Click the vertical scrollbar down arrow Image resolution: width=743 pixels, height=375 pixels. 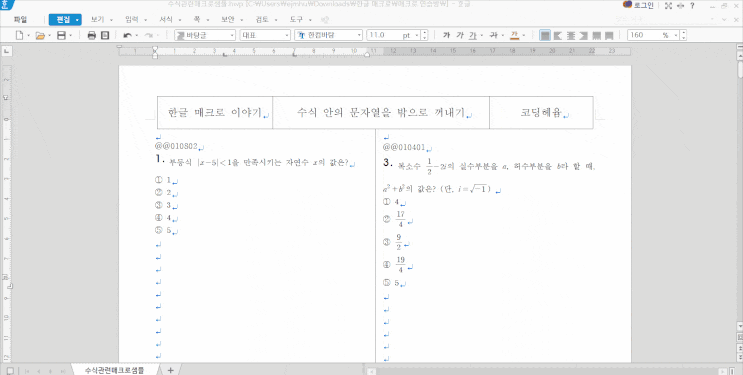coord(740,327)
